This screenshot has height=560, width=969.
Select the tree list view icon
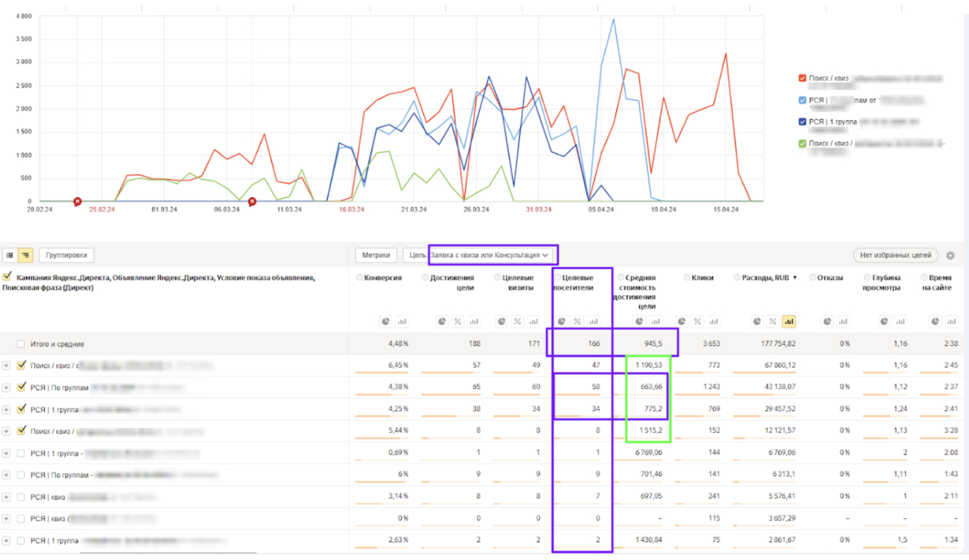tap(25, 255)
